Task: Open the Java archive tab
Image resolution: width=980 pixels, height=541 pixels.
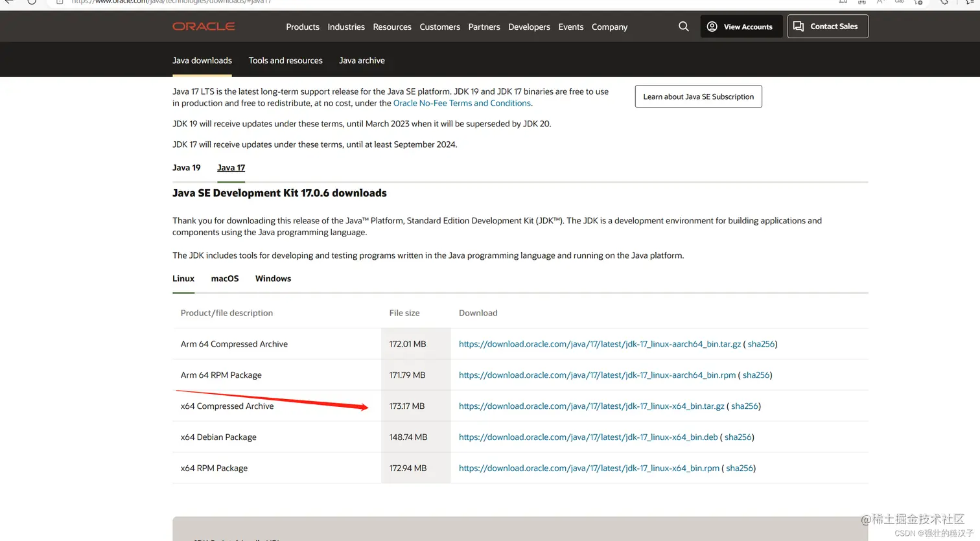Action: pyautogui.click(x=362, y=60)
